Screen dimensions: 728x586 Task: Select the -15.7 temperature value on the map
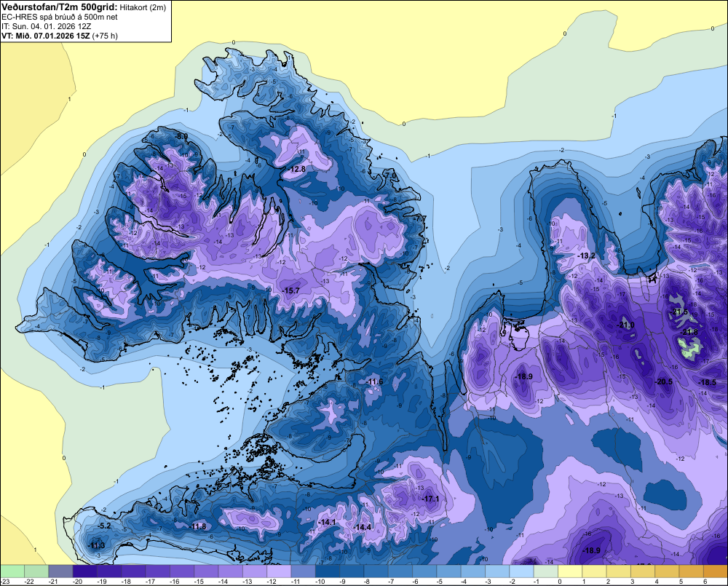(291, 290)
